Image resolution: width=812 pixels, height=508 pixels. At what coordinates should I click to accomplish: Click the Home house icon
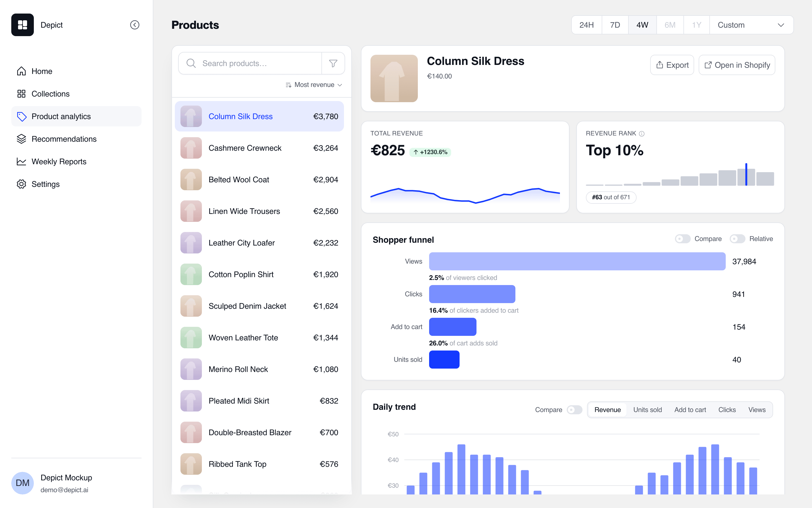click(x=21, y=71)
